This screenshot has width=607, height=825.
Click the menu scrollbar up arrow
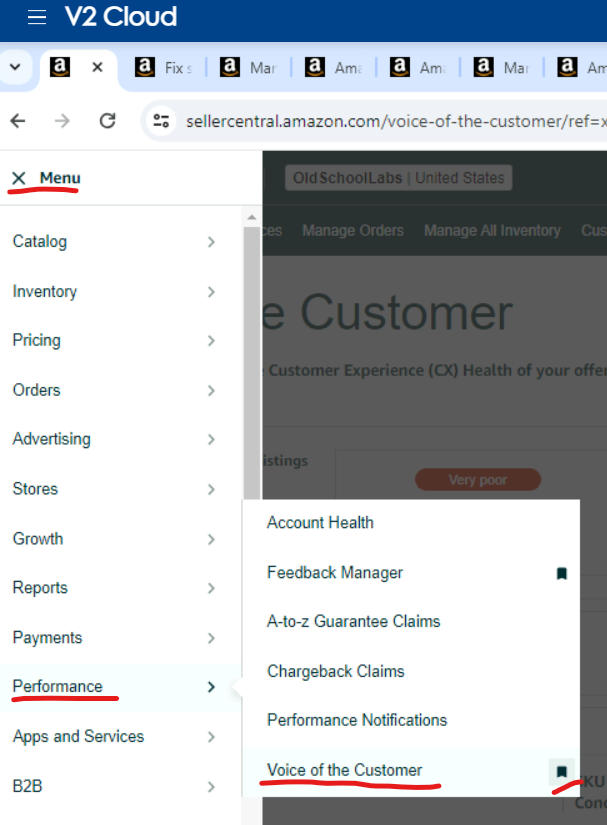tap(252, 217)
